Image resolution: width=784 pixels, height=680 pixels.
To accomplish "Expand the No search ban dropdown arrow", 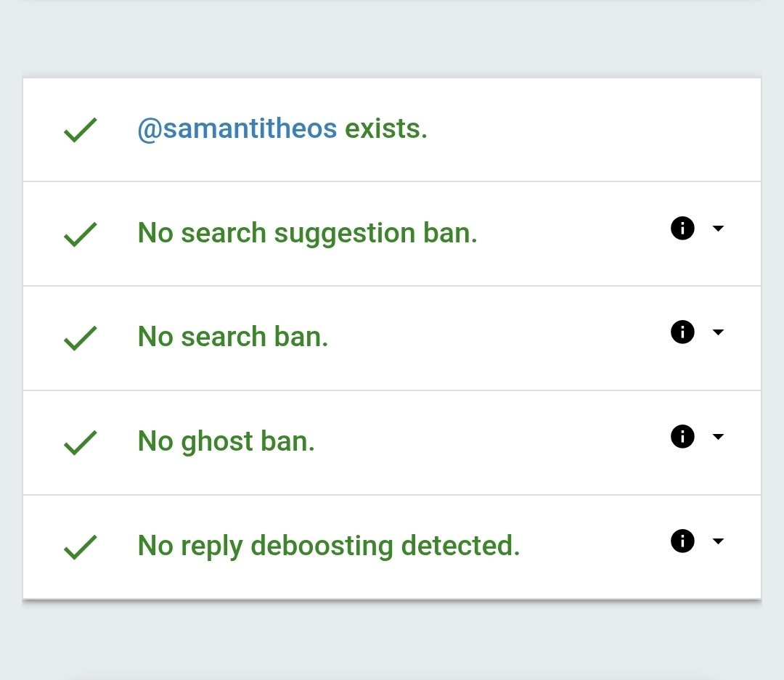I will pos(718,332).
